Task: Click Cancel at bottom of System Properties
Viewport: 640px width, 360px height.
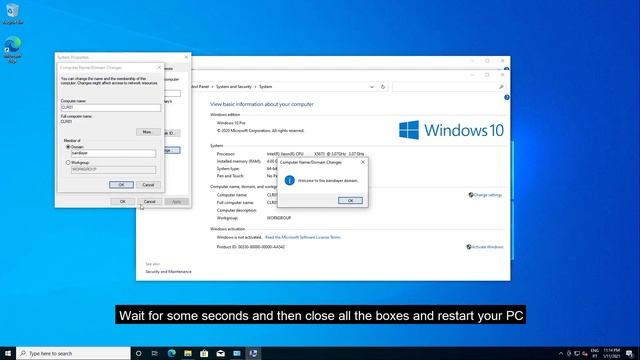Action: click(x=149, y=202)
